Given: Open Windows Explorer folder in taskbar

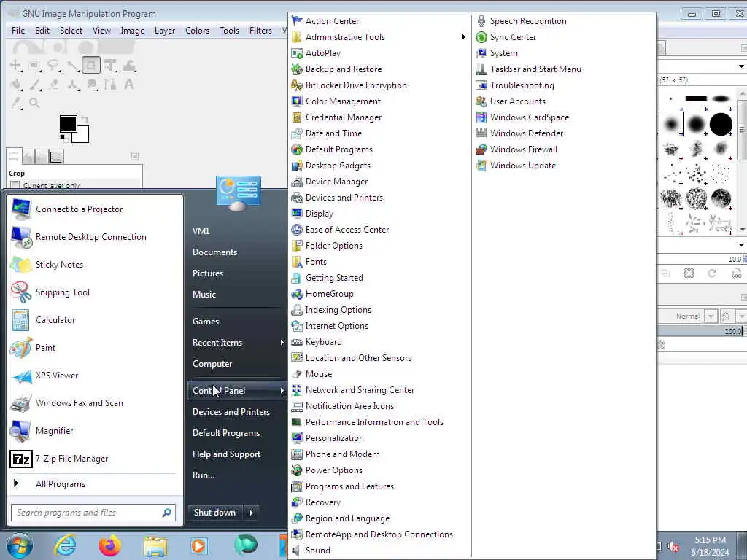Looking at the screenshot, I should (x=155, y=545).
